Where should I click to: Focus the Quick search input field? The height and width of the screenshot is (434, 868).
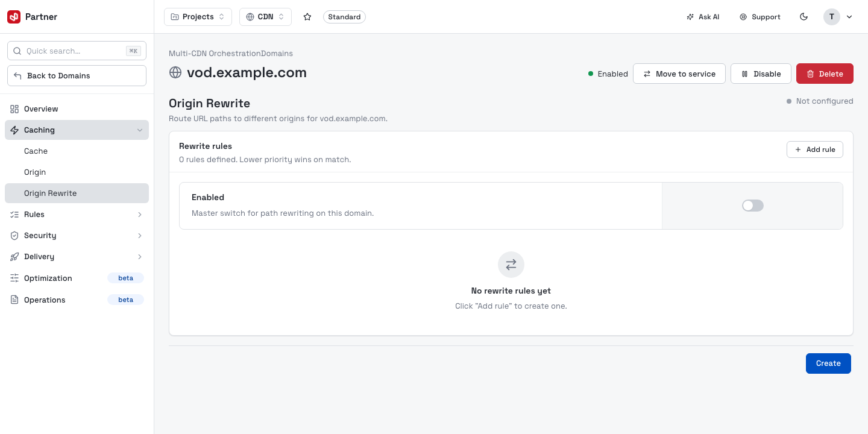click(x=77, y=51)
